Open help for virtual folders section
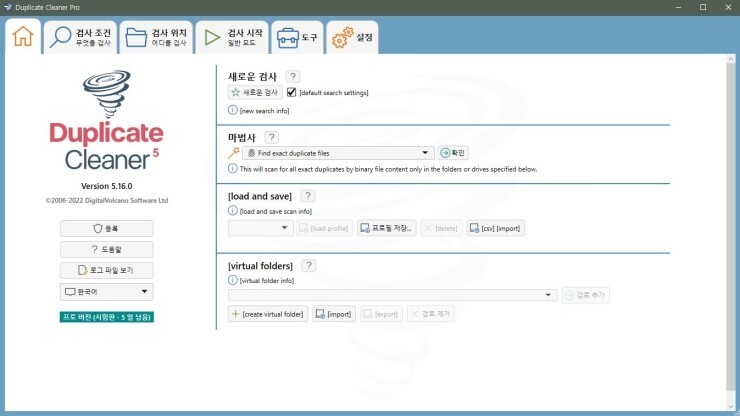740x416 pixels. click(x=309, y=265)
